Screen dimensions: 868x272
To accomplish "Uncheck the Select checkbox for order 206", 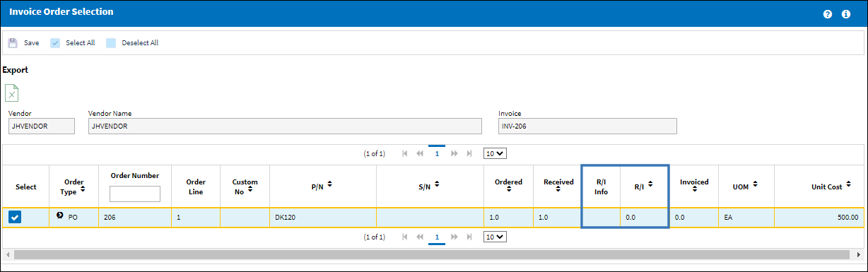I will 15,218.
